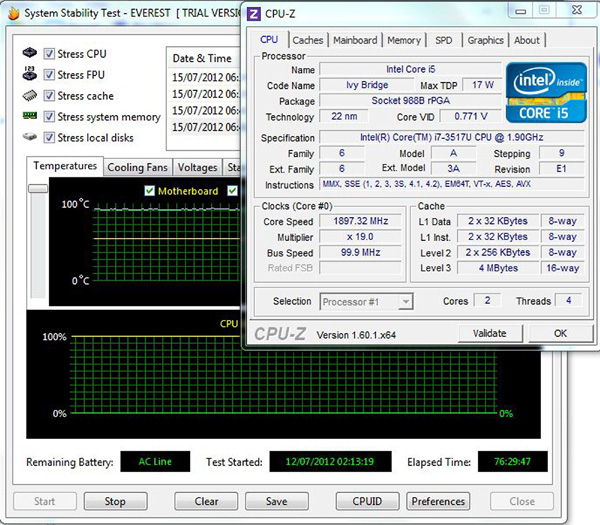
Task: Click the CPU-Z purple Z logo icon
Action: tap(253, 14)
